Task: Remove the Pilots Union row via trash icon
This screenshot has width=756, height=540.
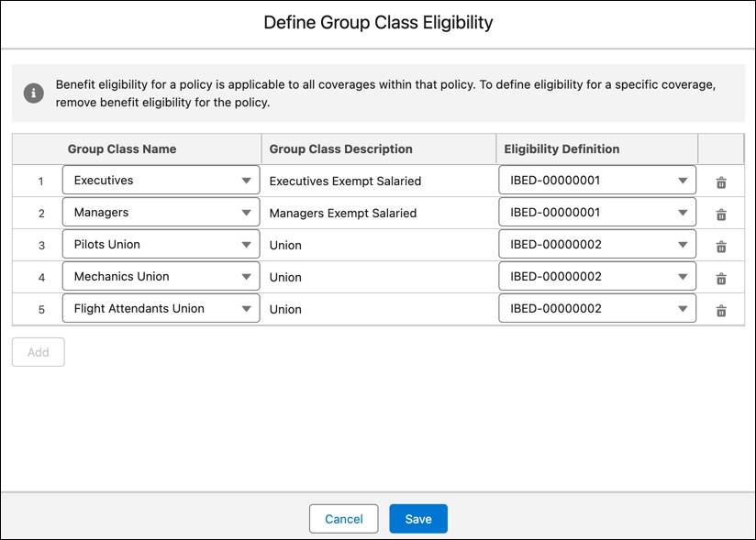Action: click(x=721, y=247)
